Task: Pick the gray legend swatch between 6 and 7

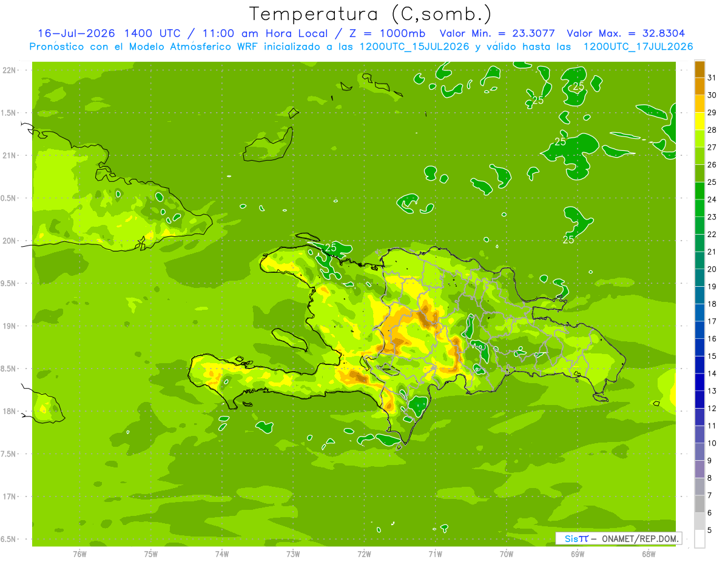Action: coord(699,504)
